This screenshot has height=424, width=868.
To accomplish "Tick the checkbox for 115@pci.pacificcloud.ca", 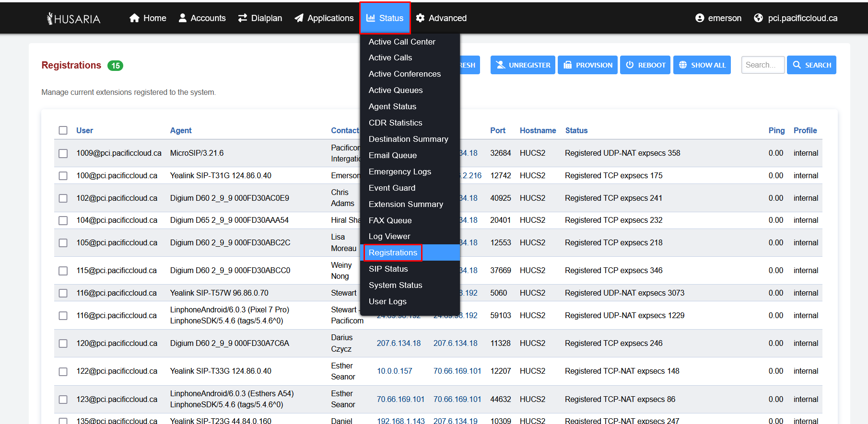I will [x=63, y=271].
